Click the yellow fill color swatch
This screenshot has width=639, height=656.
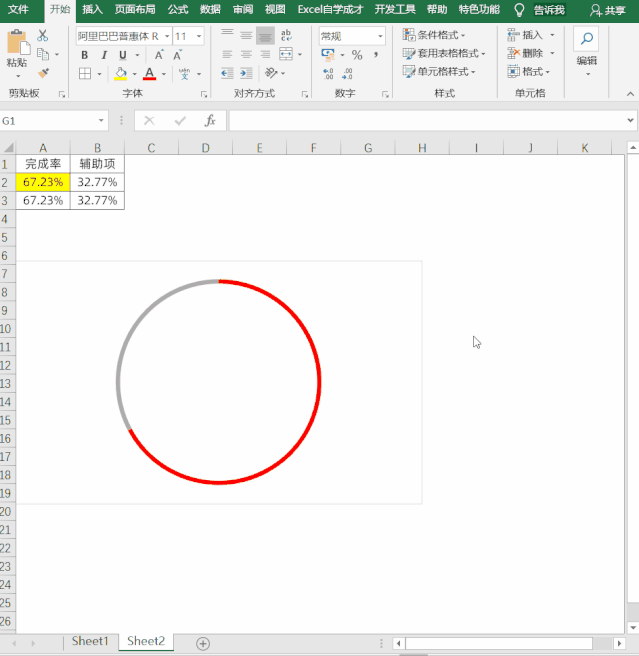tap(121, 73)
